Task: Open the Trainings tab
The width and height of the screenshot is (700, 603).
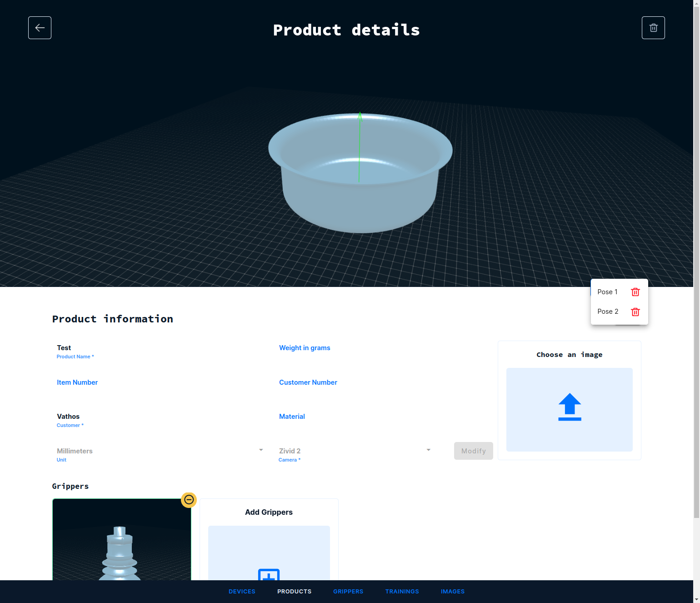Action: click(x=402, y=592)
